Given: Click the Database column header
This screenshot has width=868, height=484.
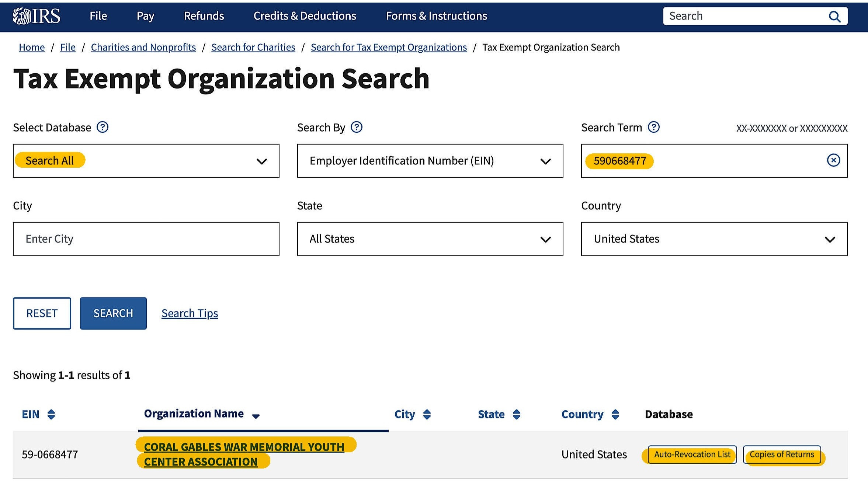Looking at the screenshot, I should [669, 414].
